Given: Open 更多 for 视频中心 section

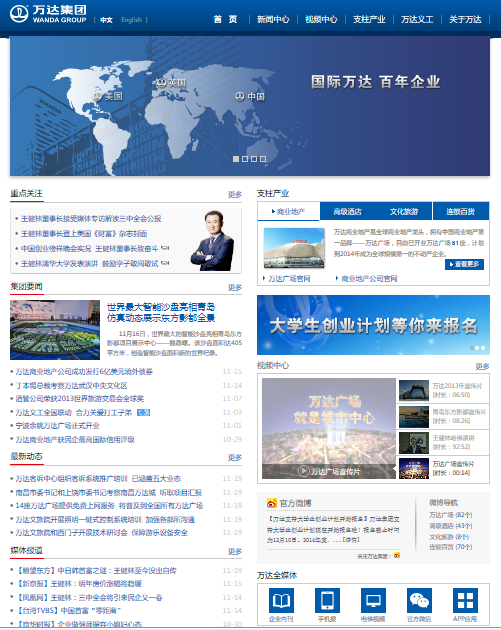Looking at the screenshot, I should click(482, 366).
